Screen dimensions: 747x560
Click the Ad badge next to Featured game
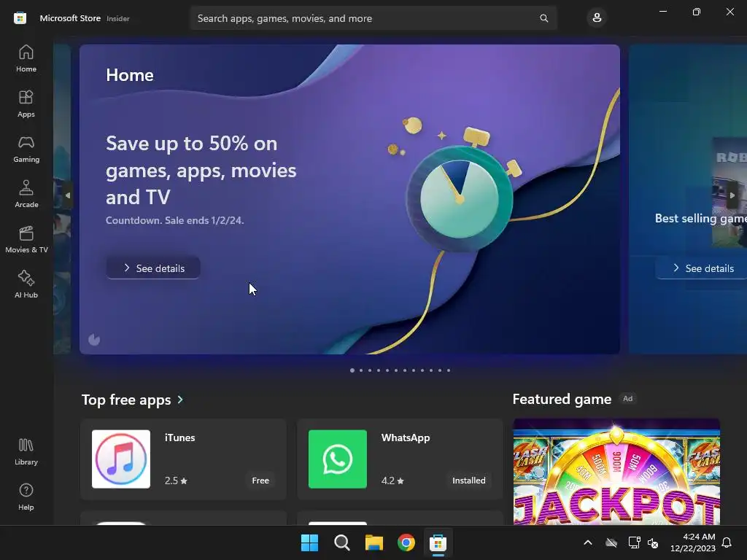[628, 399]
